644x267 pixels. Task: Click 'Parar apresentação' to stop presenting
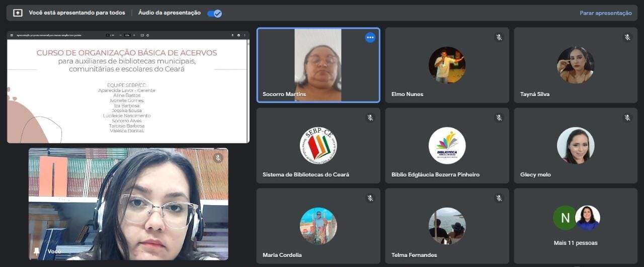(x=605, y=13)
